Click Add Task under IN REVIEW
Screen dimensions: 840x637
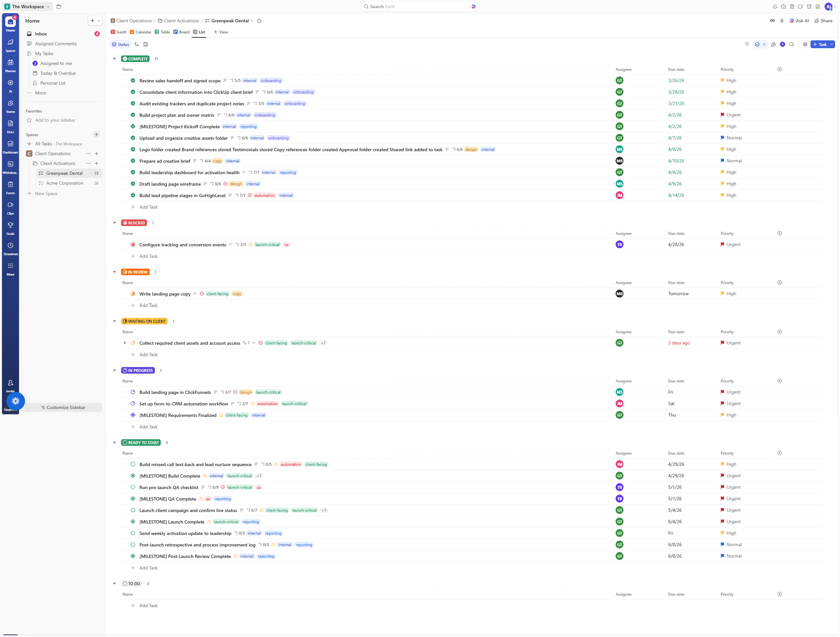pyautogui.click(x=149, y=305)
